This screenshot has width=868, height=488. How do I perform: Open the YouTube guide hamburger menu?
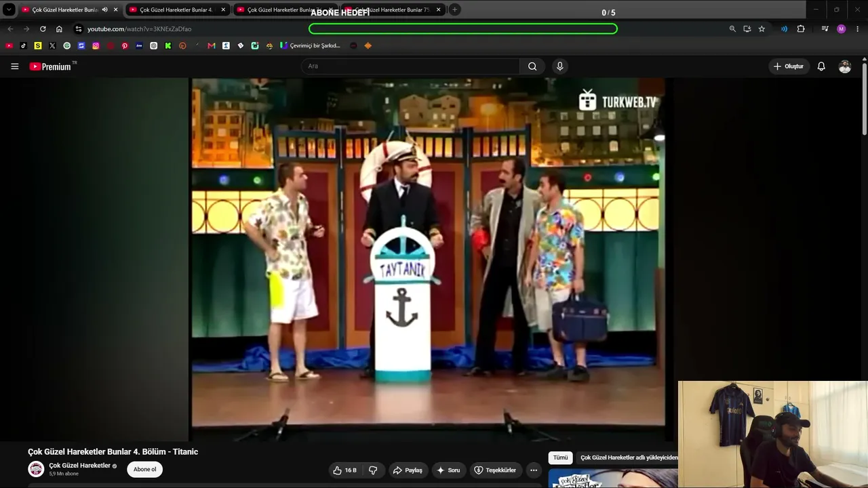click(x=14, y=66)
